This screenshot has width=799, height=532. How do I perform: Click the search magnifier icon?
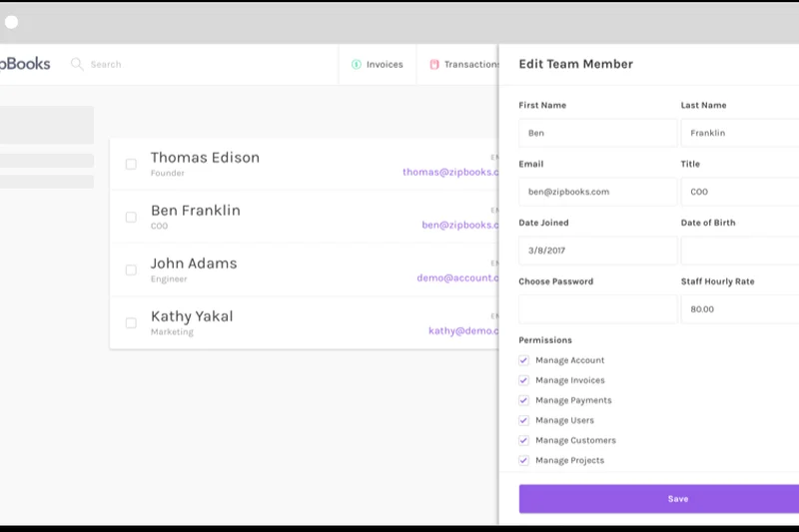pyautogui.click(x=77, y=64)
